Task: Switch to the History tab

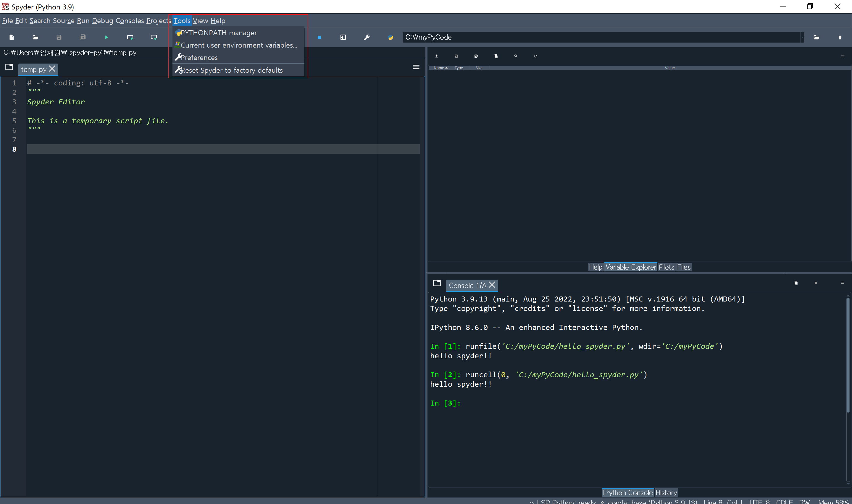Action: (666, 492)
